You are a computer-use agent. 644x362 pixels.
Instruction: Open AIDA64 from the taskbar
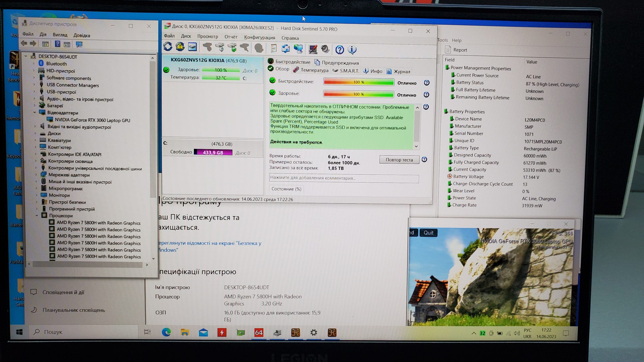pyautogui.click(x=259, y=333)
